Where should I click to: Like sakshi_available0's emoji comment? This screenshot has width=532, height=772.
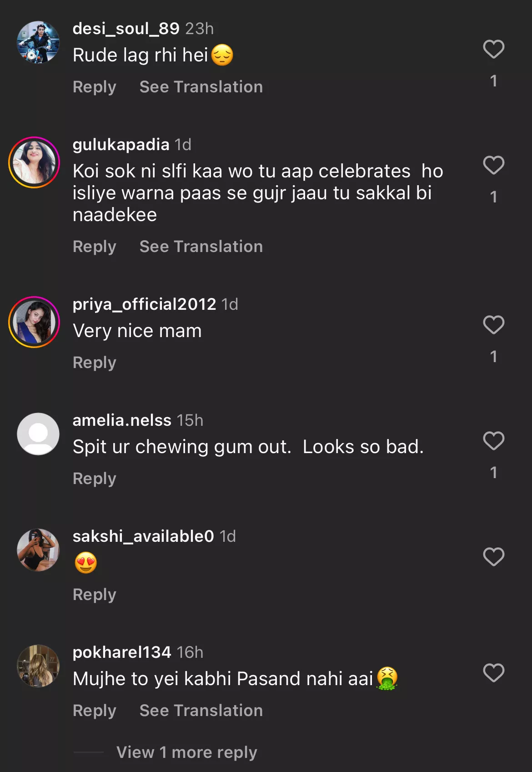coord(493,557)
